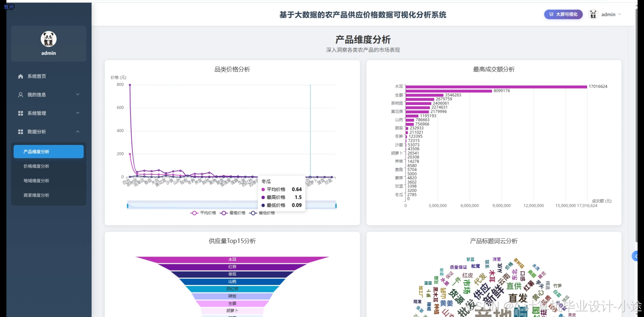
Task: Click the floating blue arrow tab at right edge
Action: pos(635,256)
